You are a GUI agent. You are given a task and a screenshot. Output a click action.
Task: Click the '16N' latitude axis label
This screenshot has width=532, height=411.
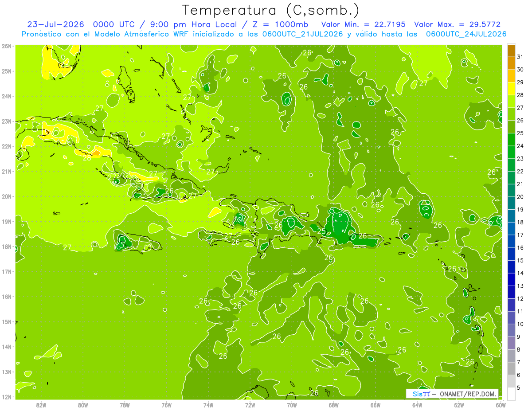tap(6, 297)
